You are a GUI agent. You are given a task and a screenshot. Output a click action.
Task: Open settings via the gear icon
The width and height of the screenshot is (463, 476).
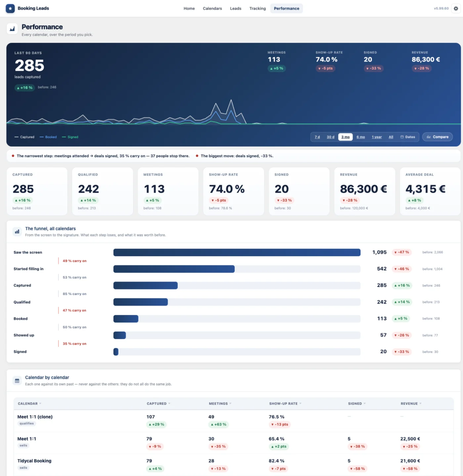click(456, 9)
